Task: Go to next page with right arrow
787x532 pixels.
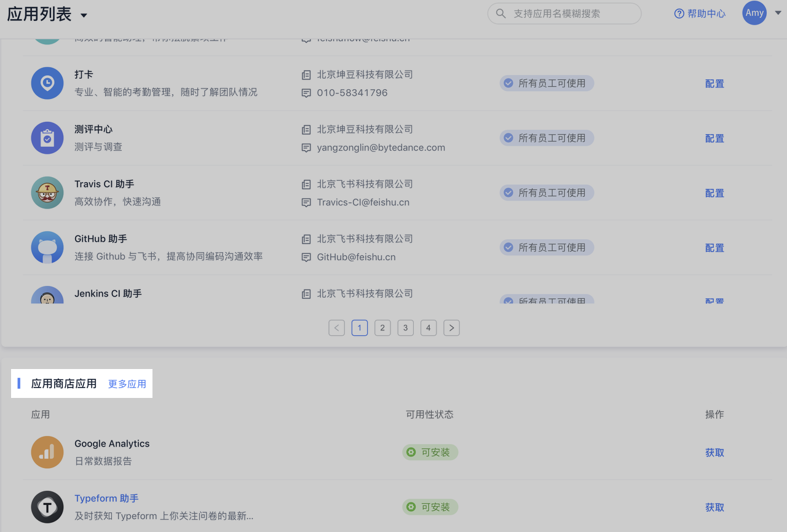Action: [x=451, y=328]
